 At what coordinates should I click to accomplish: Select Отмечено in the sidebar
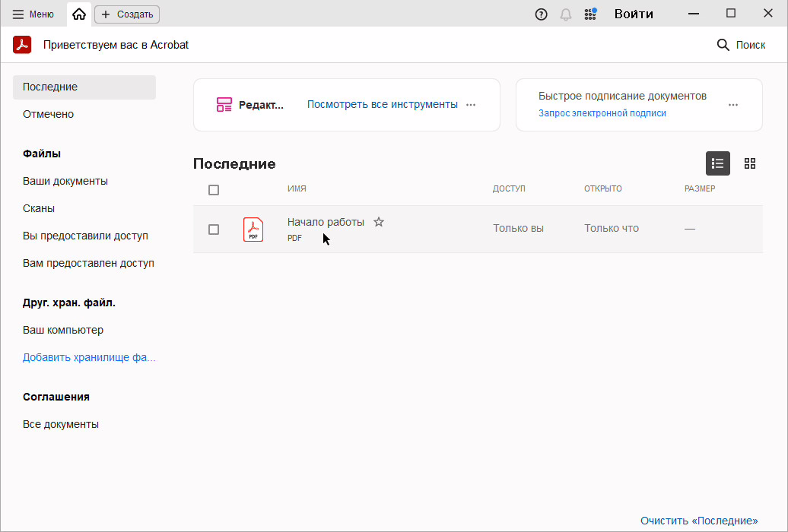click(48, 114)
